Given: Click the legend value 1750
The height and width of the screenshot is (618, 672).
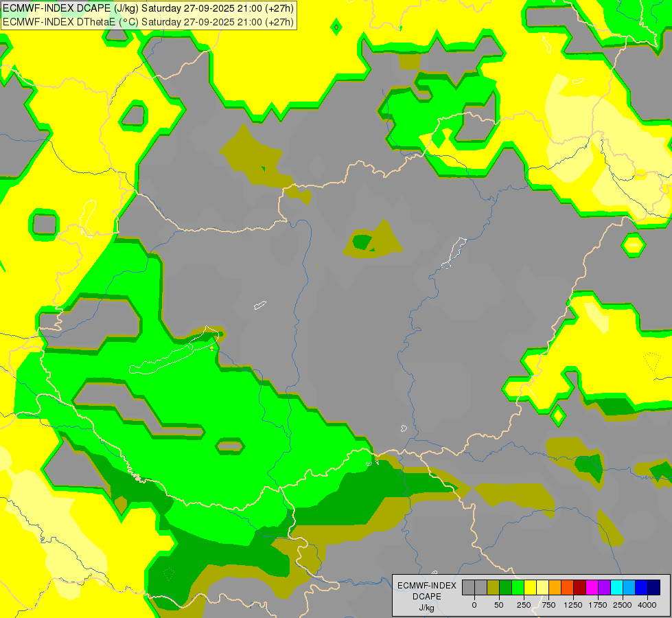Looking at the screenshot, I should [598, 605].
